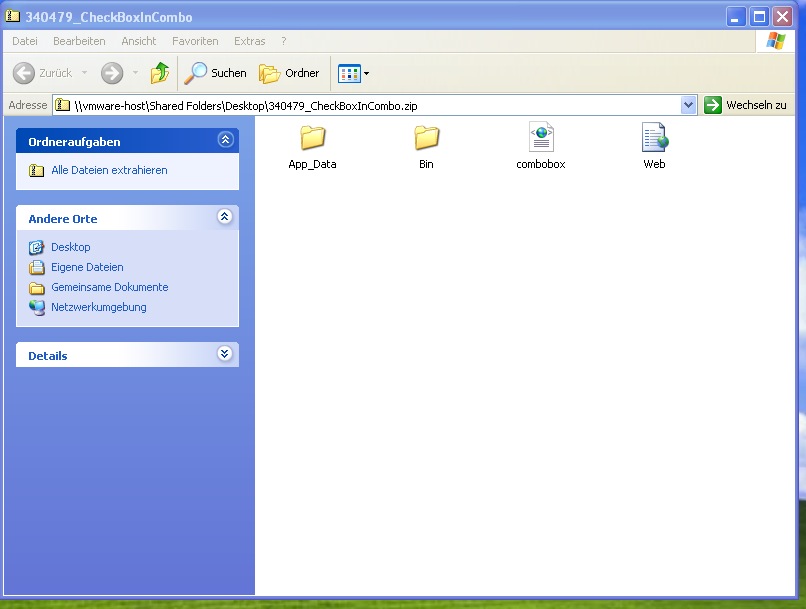The image size is (806, 609).
Task: Collapse the Andere Orte panel
Action: tap(225, 217)
